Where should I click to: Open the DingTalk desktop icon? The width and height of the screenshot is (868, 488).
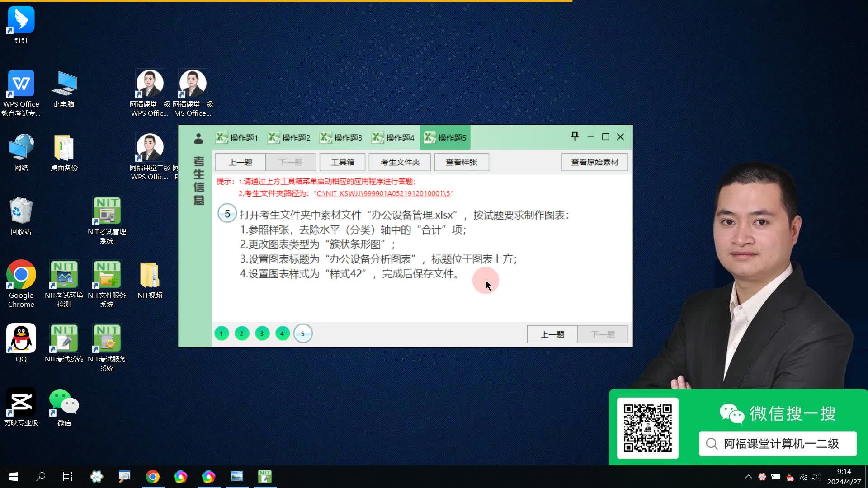(x=21, y=20)
